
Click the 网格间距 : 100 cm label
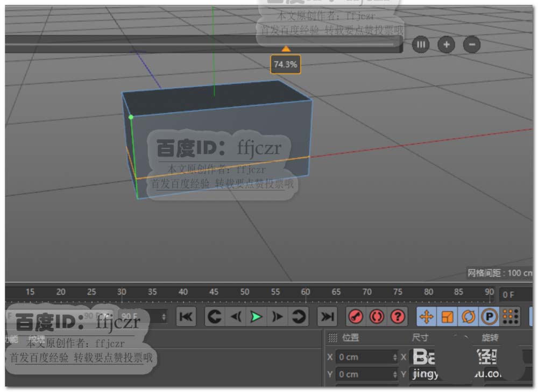tap(500, 273)
